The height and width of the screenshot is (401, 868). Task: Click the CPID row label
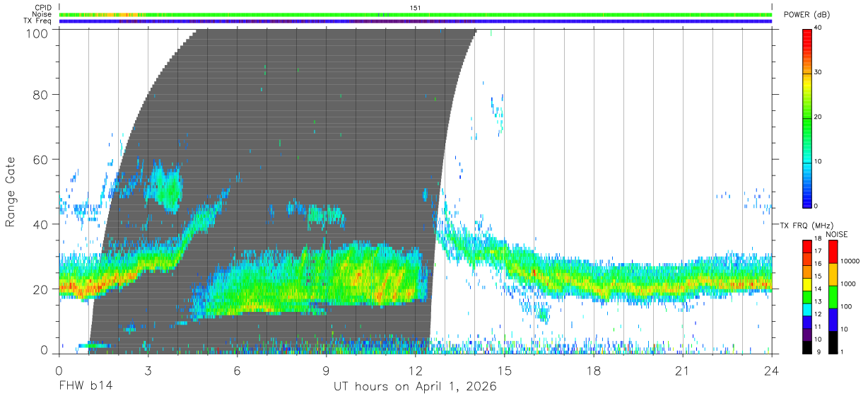pyautogui.click(x=44, y=8)
